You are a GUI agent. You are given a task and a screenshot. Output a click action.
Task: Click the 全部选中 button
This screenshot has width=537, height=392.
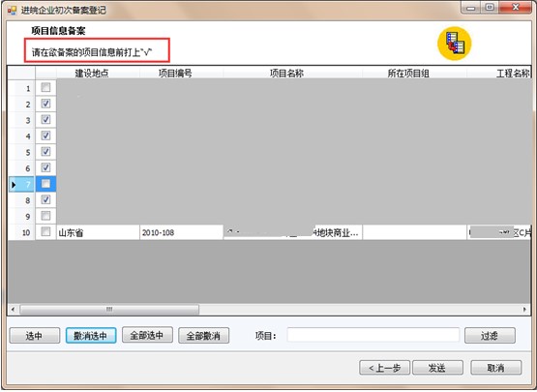147,335
